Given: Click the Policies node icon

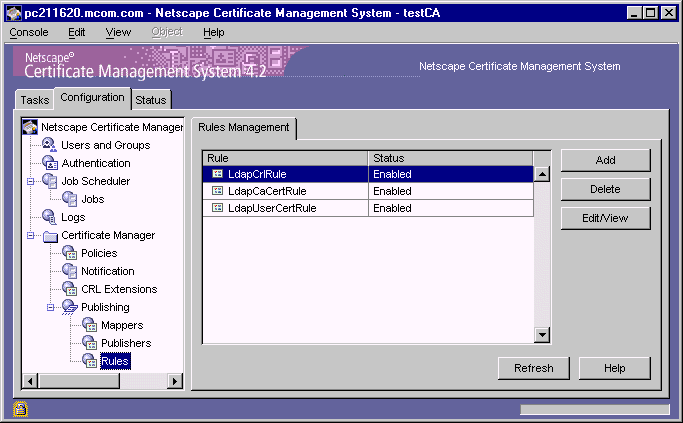Looking at the screenshot, I should coord(70,253).
